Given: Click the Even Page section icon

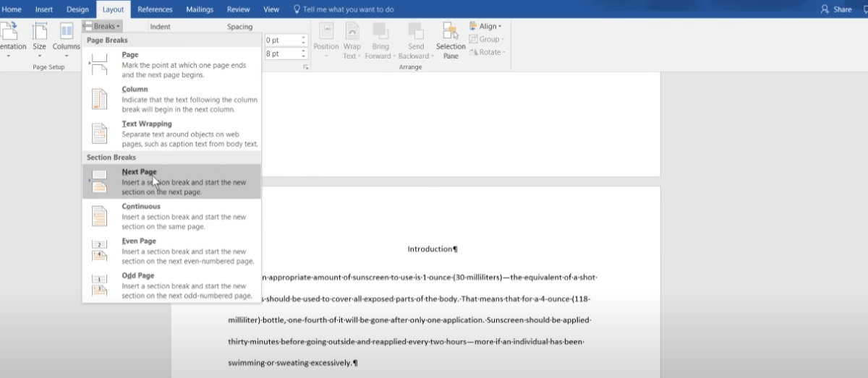Looking at the screenshot, I should tap(99, 251).
